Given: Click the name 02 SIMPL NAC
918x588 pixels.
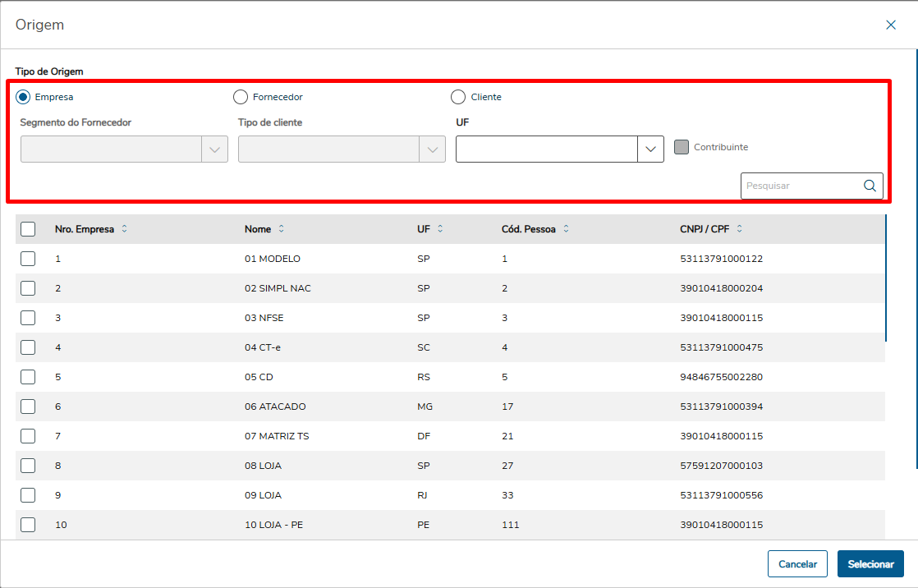Looking at the screenshot, I should [x=278, y=288].
